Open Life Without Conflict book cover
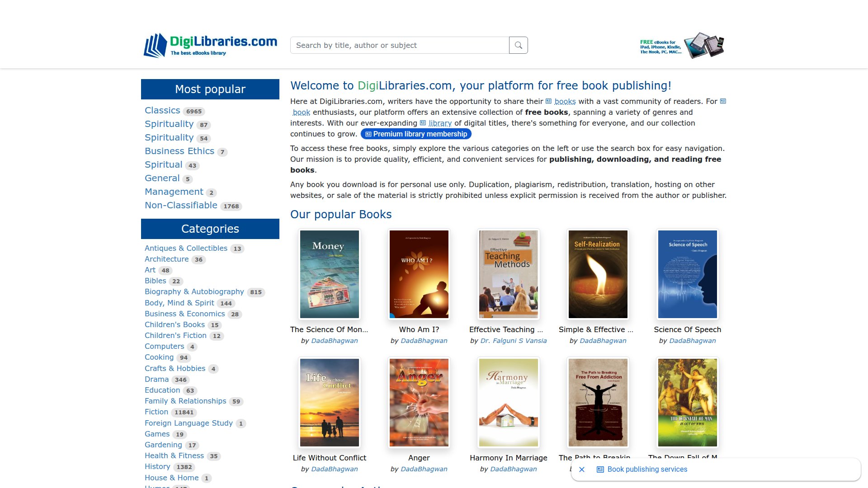868x488 pixels. (330, 403)
